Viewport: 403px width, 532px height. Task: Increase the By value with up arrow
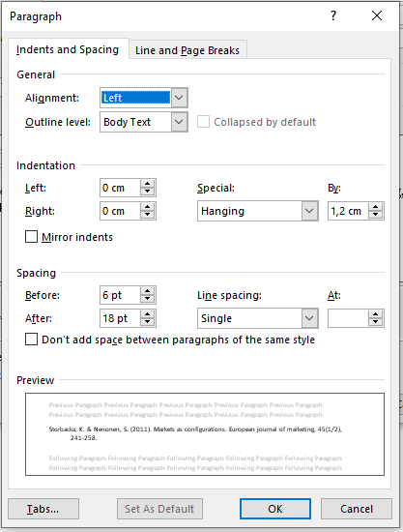(376, 207)
